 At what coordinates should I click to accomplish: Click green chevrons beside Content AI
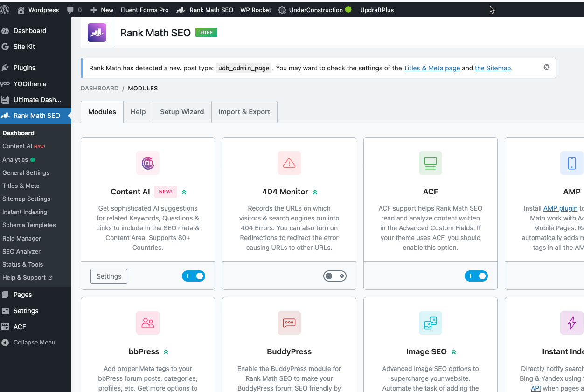[184, 192]
